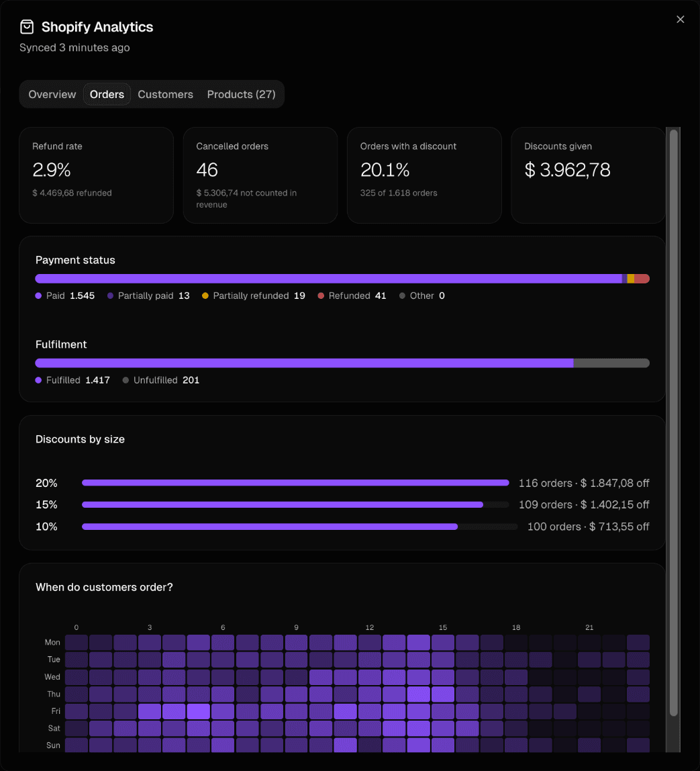Screen dimensions: 700x771
Task: Click the red Refunded legend dot
Action: [321, 296]
